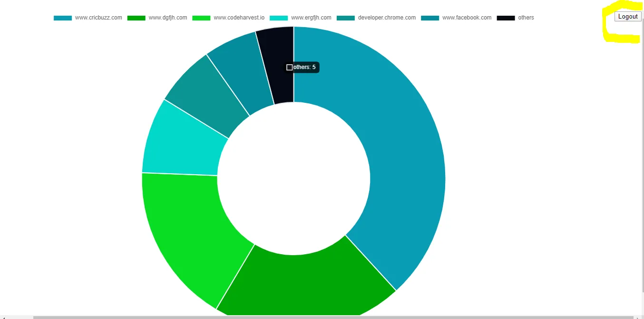Hide www.cricbuzz.com via its legend label
Viewport: 644px width, 319px height.
click(98, 18)
